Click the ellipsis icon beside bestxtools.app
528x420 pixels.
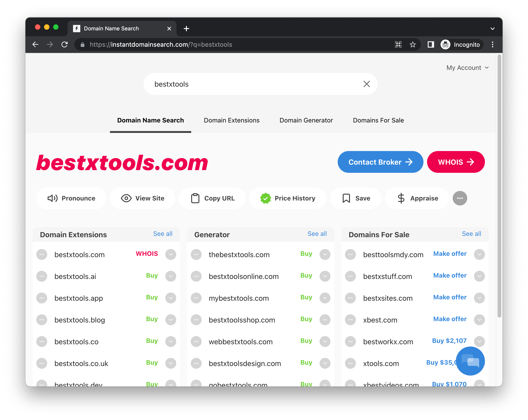[42, 298]
